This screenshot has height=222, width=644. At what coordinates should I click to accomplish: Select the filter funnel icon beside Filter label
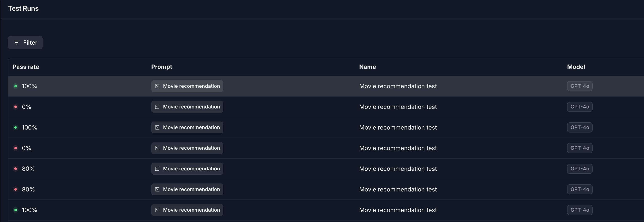click(16, 43)
